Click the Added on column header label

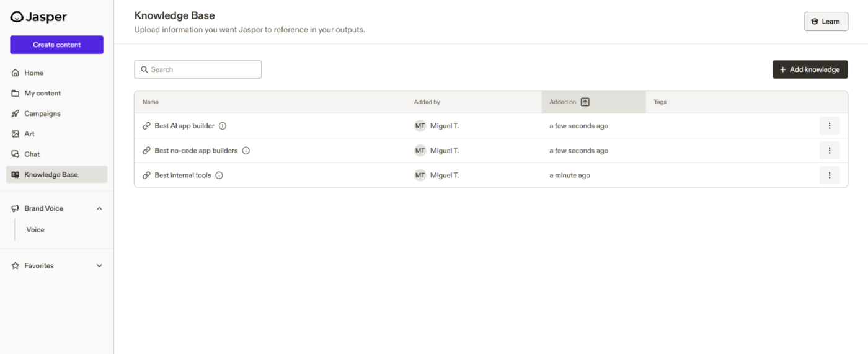[x=563, y=102]
